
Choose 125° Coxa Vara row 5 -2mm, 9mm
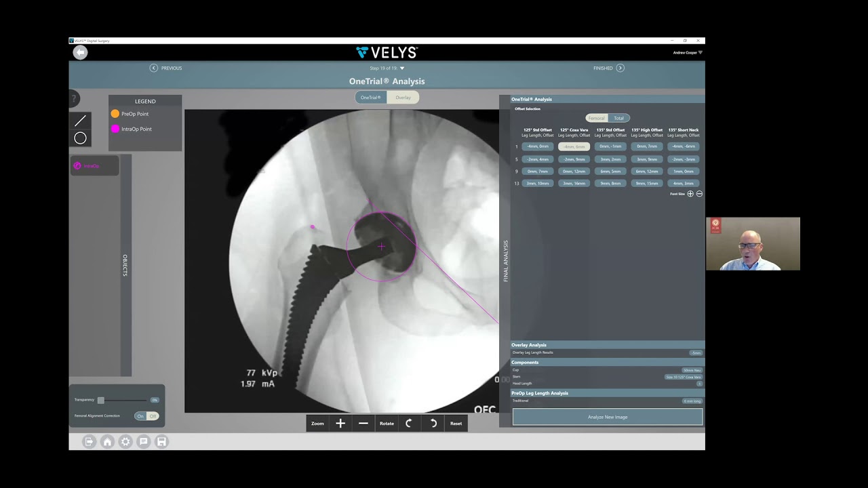pyautogui.click(x=574, y=159)
